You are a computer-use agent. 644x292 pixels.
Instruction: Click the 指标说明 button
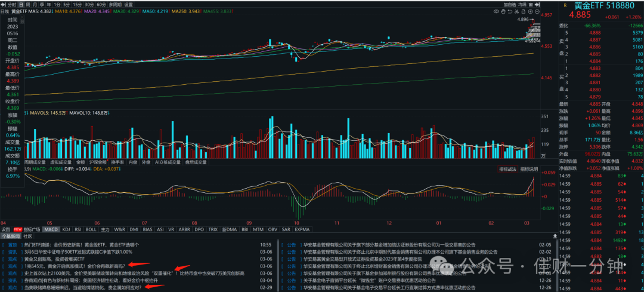529,170
